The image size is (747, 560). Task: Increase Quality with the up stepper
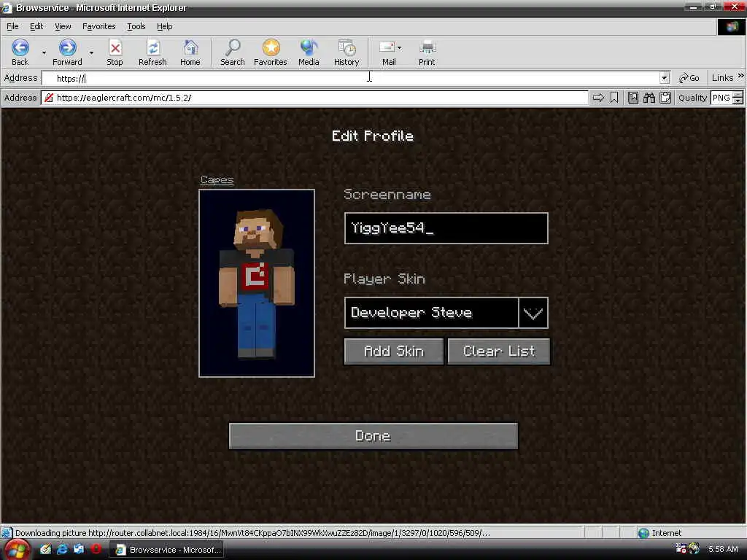tap(738, 95)
